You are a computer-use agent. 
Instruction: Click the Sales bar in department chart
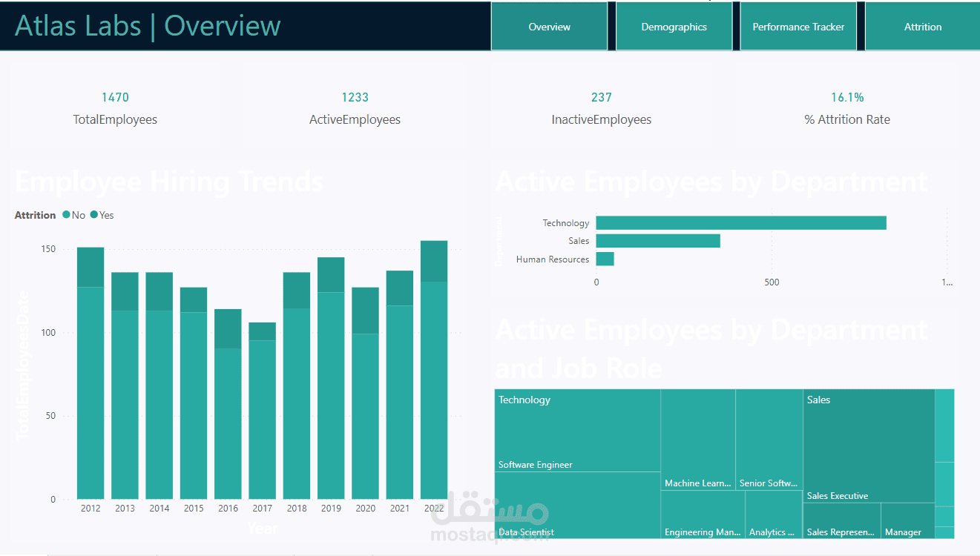pos(658,241)
